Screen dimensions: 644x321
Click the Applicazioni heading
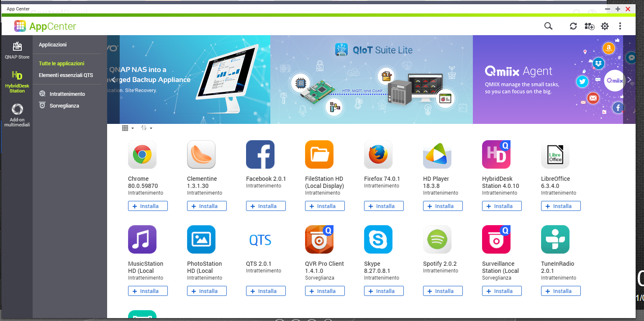pyautogui.click(x=53, y=45)
